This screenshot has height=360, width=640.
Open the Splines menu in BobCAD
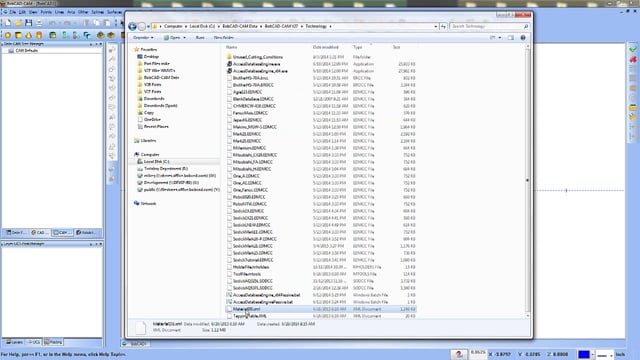pyautogui.click(x=97, y=12)
